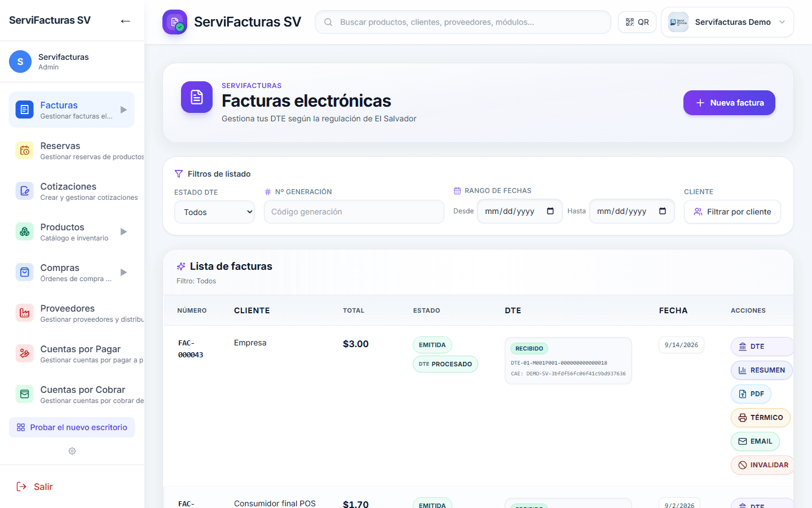Click Probar el nuevo escritorio
812x508 pixels.
pyautogui.click(x=72, y=427)
